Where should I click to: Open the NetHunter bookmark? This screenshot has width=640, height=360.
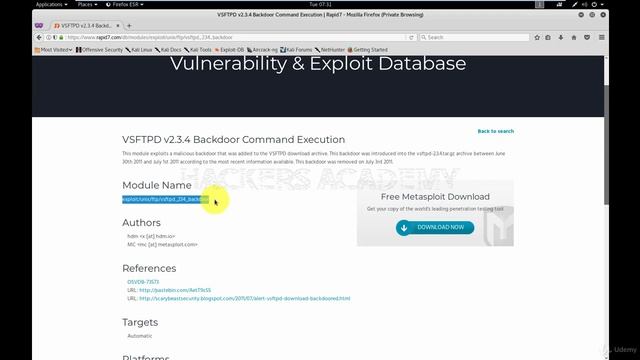pyautogui.click(x=330, y=50)
